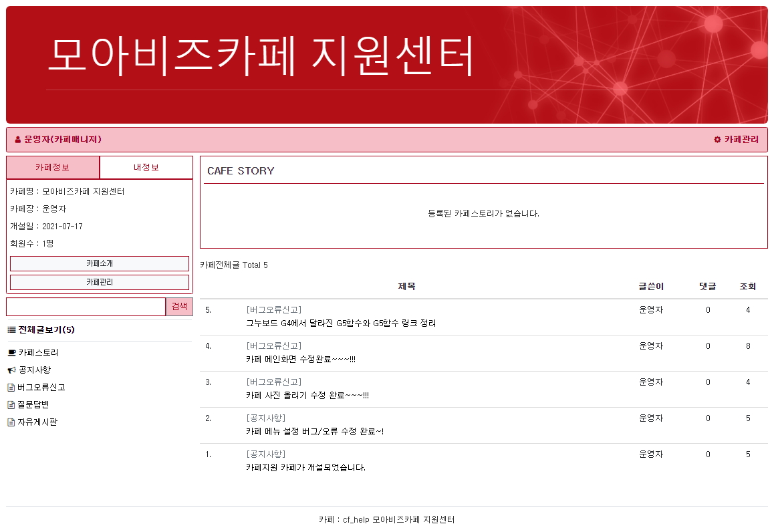Screen dimensions: 774x532
Task: Open post 카페 메뉴 설정 버그/오류 수정 완료
Action: (315, 432)
